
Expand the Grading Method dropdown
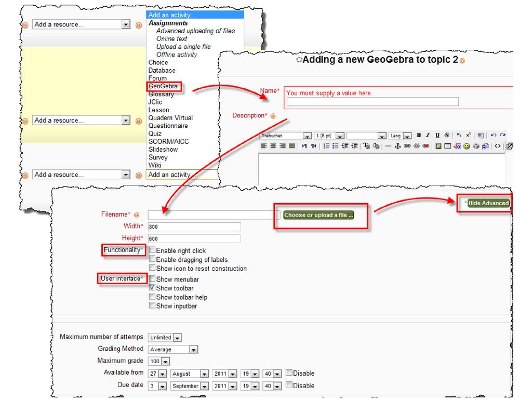[173, 350]
